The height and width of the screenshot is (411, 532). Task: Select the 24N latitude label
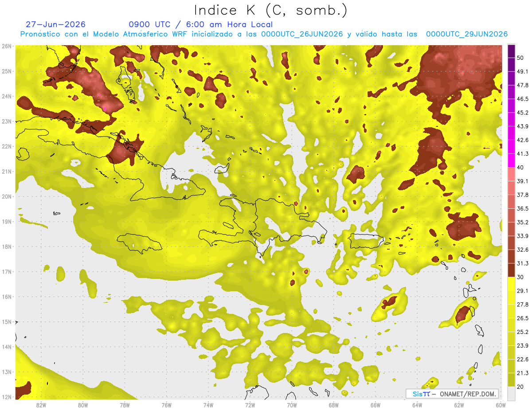(x=7, y=96)
